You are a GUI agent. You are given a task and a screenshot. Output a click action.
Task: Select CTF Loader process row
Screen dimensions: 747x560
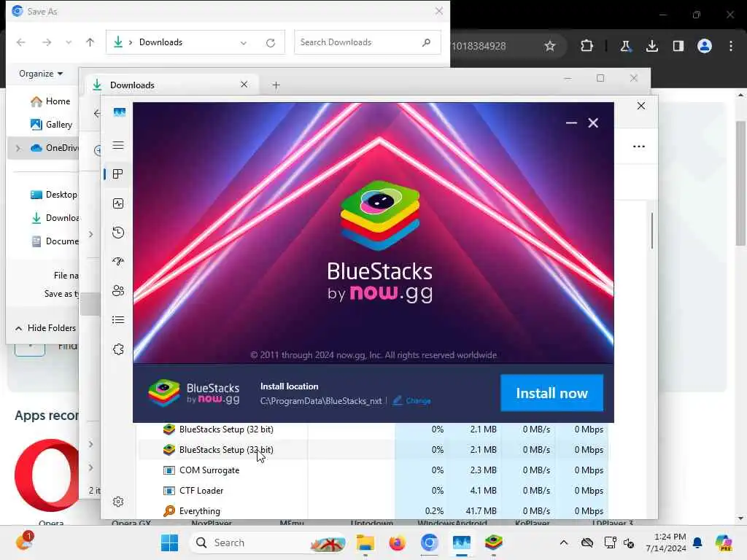pos(373,491)
